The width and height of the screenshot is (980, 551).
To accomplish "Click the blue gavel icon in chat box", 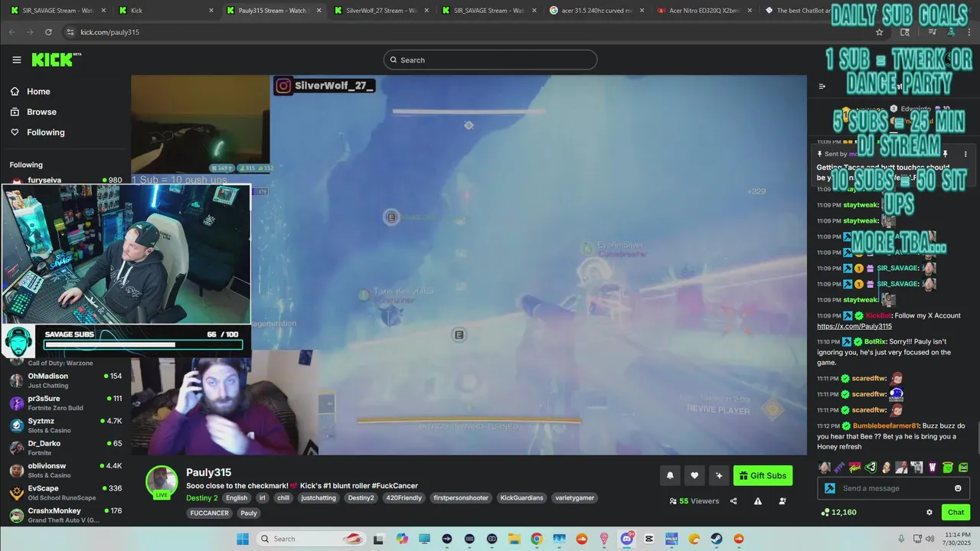I will tap(829, 488).
